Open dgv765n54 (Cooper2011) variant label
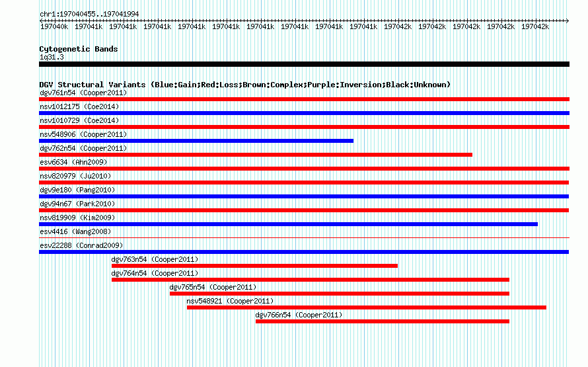 (x=213, y=287)
